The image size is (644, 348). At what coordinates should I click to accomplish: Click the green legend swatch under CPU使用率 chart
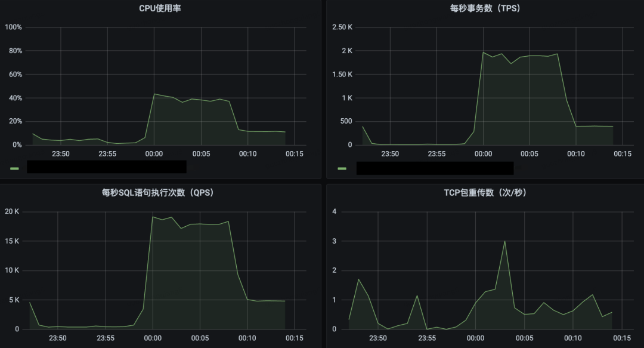tap(14, 168)
